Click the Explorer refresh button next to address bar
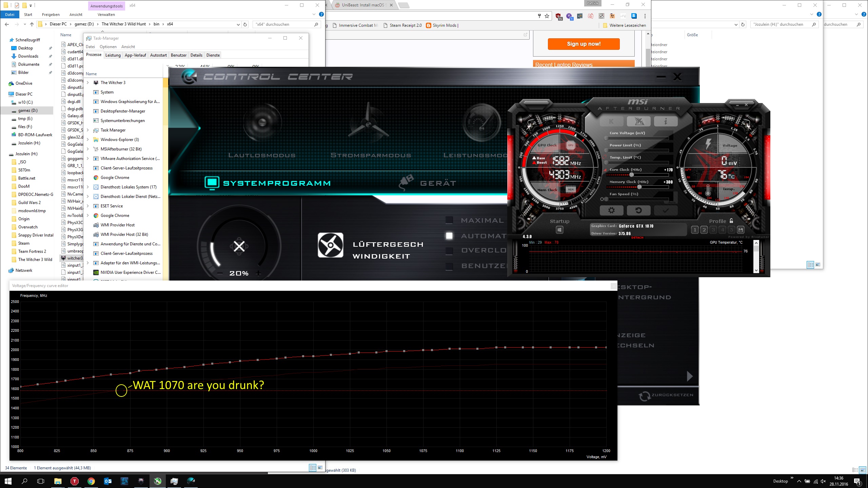 point(245,24)
